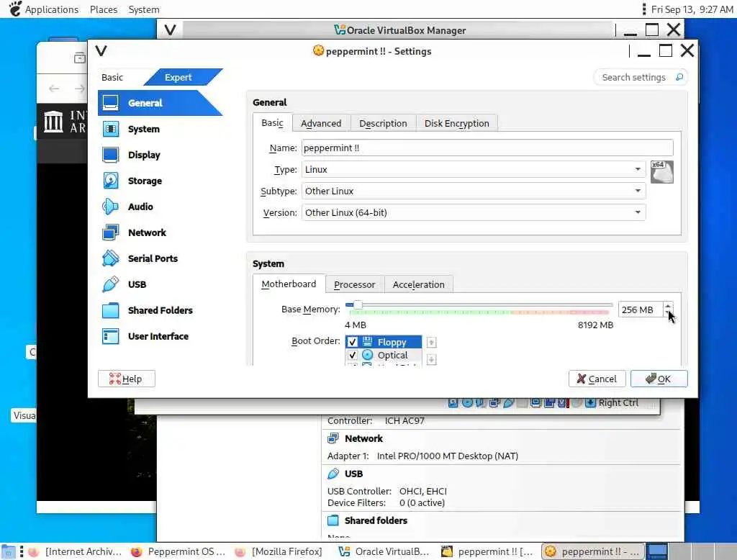The image size is (737, 560).
Task: Open Settings window menu via V icon
Action: (101, 51)
